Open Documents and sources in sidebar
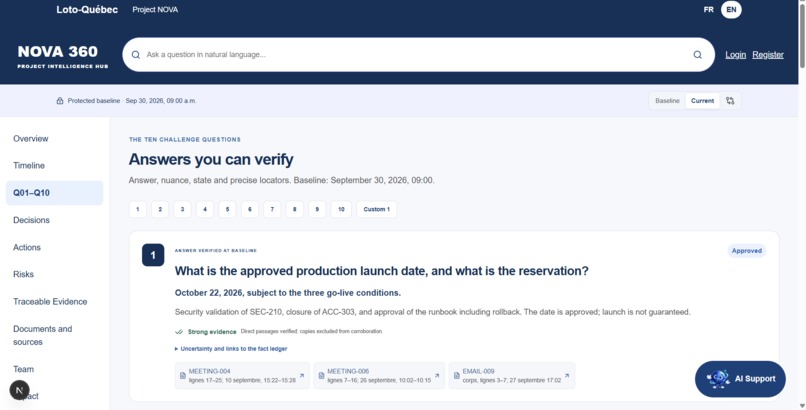The image size is (806, 410). (x=54, y=335)
